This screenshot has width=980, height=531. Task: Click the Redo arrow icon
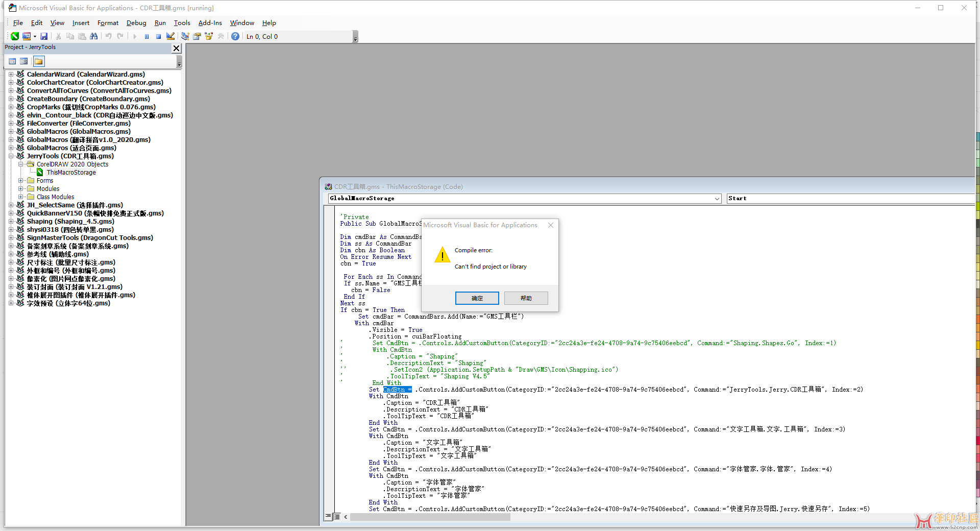click(x=120, y=36)
